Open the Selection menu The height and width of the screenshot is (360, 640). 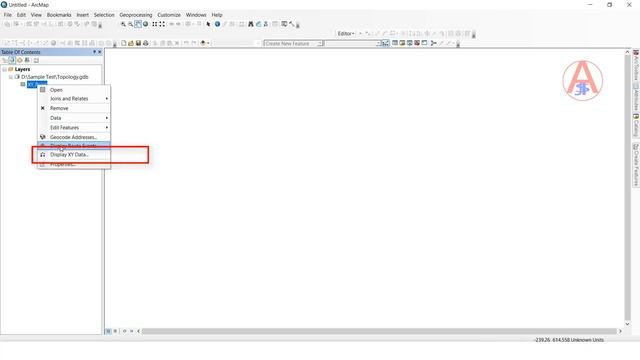(104, 15)
